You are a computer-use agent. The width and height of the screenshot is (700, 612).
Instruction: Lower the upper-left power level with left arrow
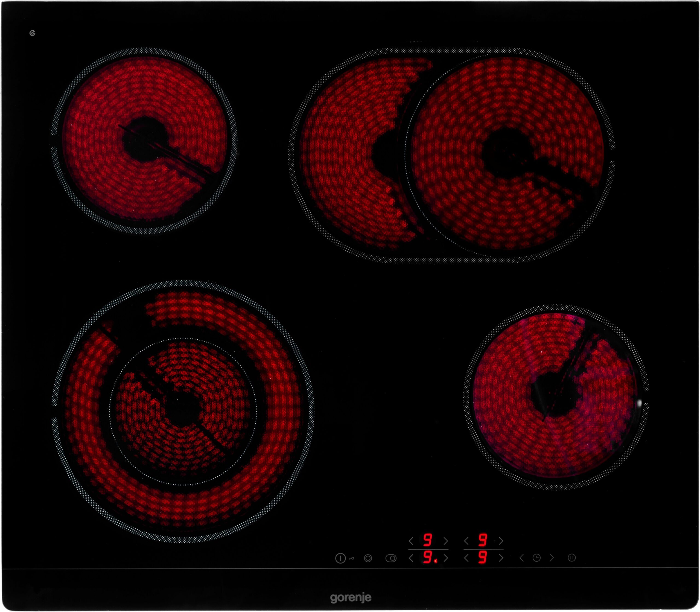tap(411, 541)
